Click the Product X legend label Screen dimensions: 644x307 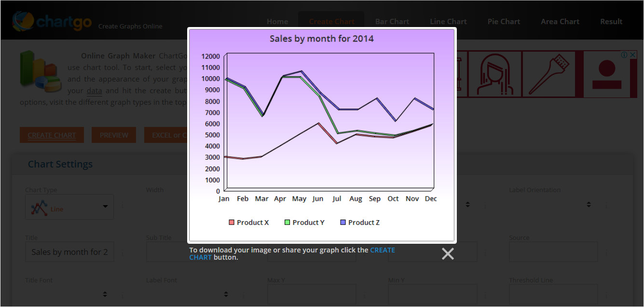click(x=253, y=223)
